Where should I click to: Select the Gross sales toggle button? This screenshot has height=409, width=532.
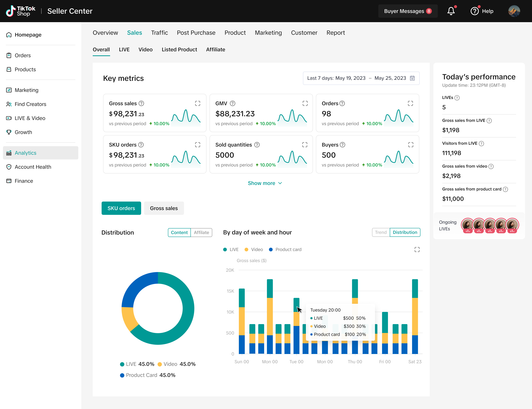(x=164, y=208)
